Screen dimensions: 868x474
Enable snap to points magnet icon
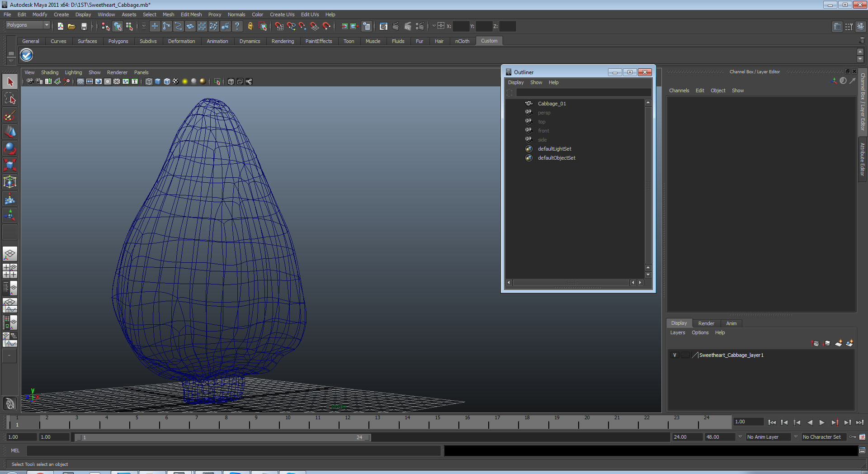[x=302, y=26]
